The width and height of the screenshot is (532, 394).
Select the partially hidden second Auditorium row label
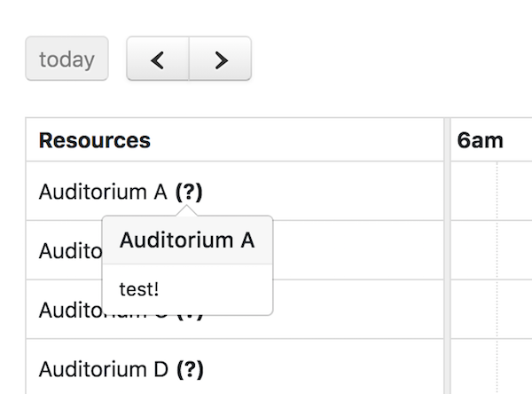pyautogui.click(x=69, y=251)
